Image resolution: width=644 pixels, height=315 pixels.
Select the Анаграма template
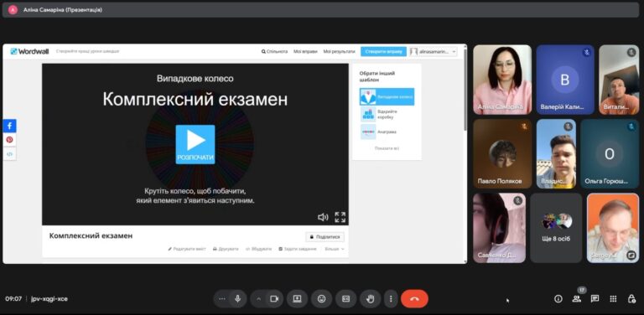click(387, 132)
